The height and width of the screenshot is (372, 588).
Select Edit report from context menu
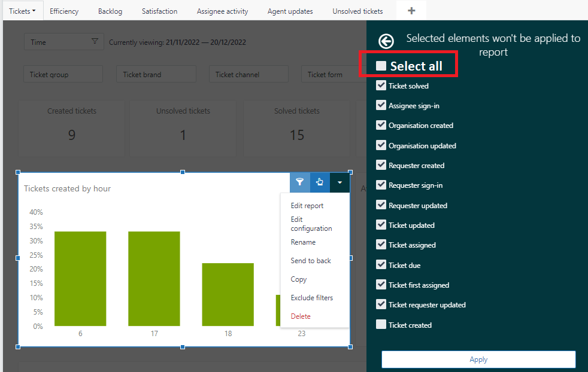(x=307, y=206)
